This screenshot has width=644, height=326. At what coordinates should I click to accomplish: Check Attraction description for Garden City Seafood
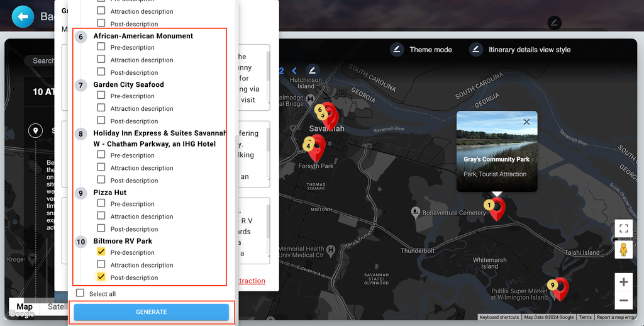pyautogui.click(x=101, y=108)
